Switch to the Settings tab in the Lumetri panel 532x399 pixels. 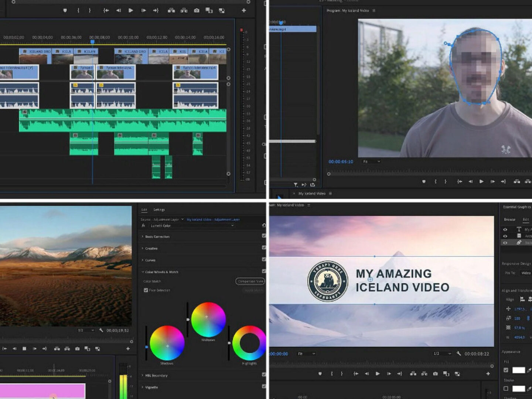pyautogui.click(x=159, y=209)
